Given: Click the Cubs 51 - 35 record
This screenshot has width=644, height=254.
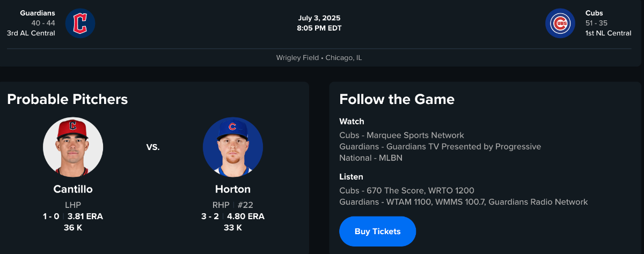Looking at the screenshot, I should [597, 23].
